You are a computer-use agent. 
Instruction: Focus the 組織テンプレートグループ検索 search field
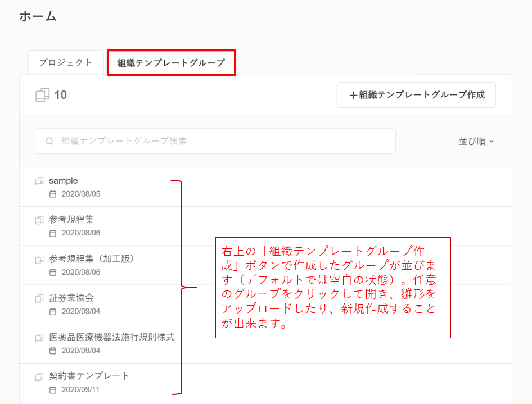click(225, 142)
